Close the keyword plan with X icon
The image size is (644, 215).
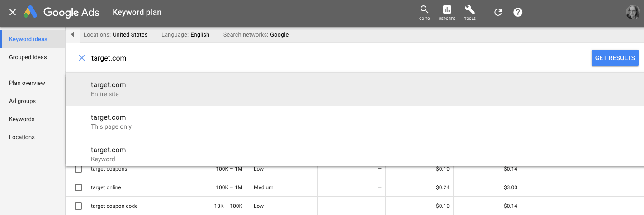pos(13,12)
